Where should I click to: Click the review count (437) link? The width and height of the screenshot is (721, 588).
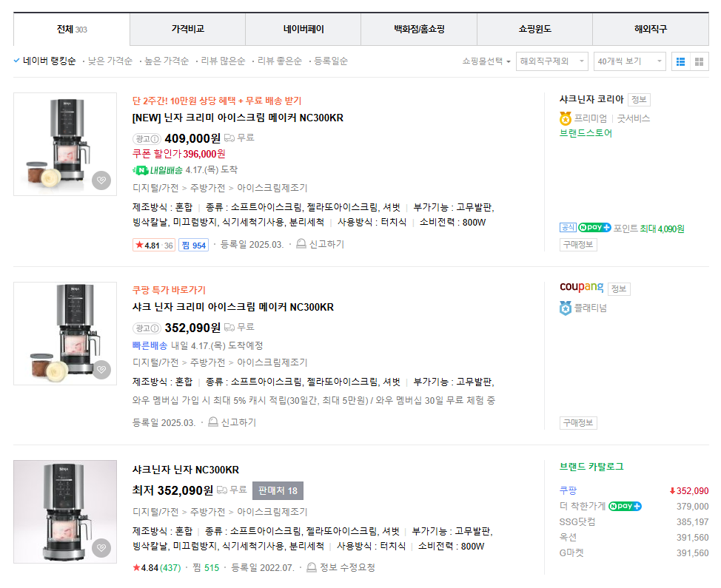(x=170, y=568)
